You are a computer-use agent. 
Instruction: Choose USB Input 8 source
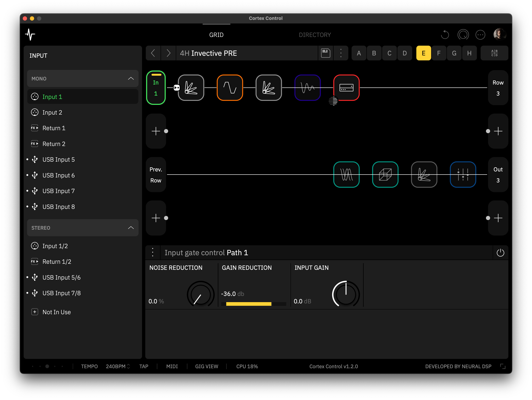(x=83, y=207)
